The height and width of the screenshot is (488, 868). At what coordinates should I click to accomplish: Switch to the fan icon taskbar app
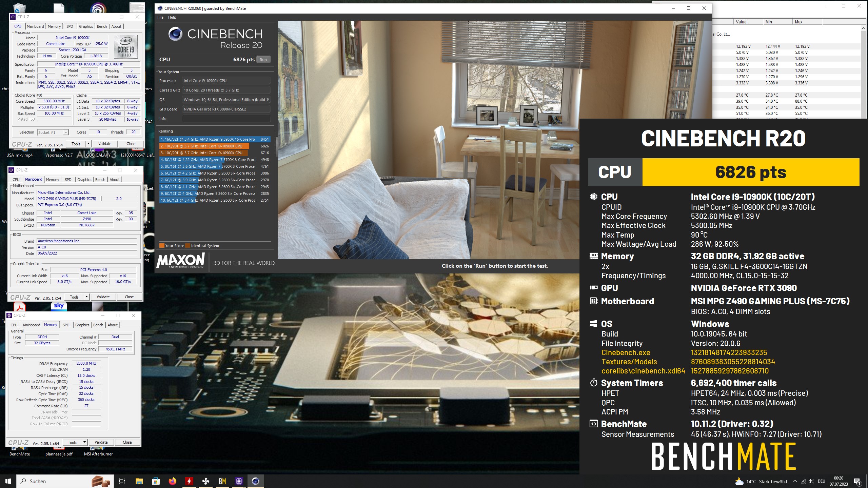pos(206,481)
